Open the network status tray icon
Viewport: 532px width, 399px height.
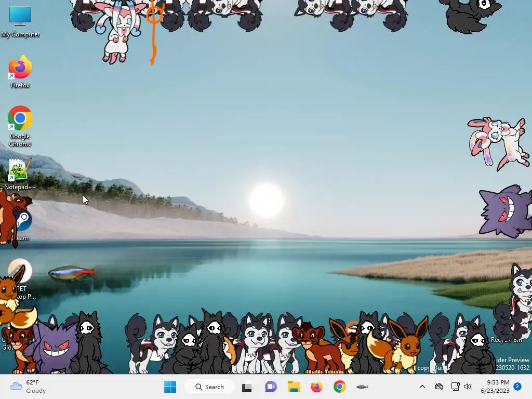pyautogui.click(x=455, y=387)
